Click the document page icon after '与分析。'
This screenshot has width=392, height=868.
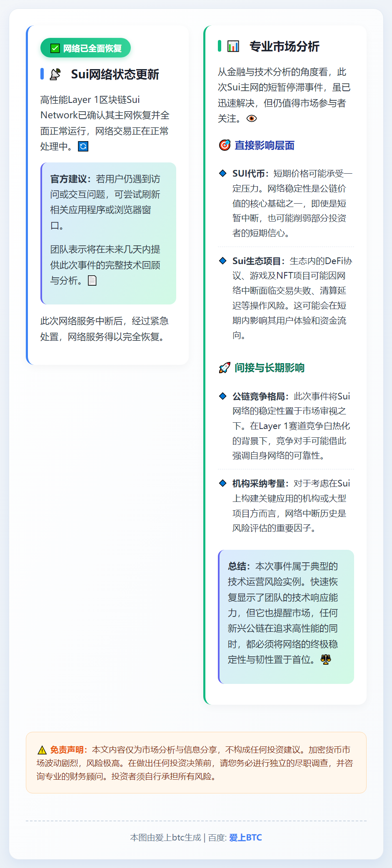pos(92,280)
